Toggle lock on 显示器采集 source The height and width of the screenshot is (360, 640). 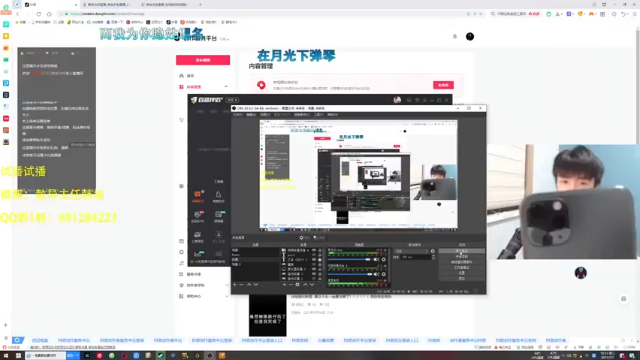point(320,269)
